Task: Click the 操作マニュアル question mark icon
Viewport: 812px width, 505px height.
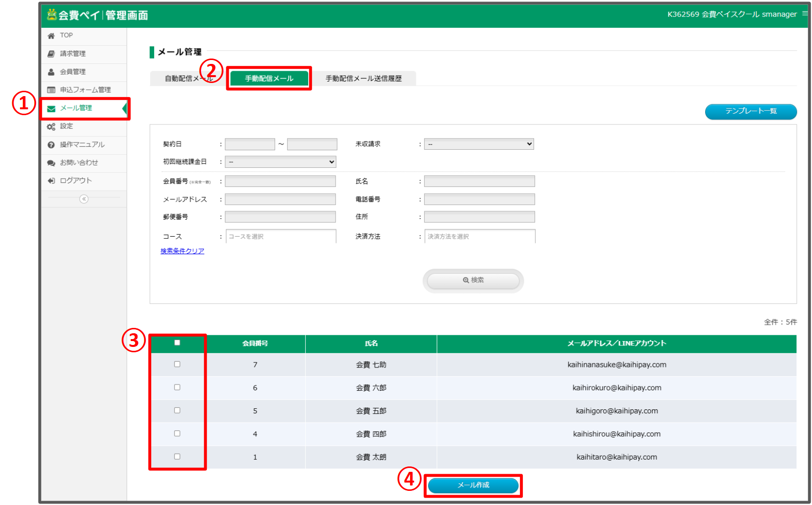Action: click(51, 145)
